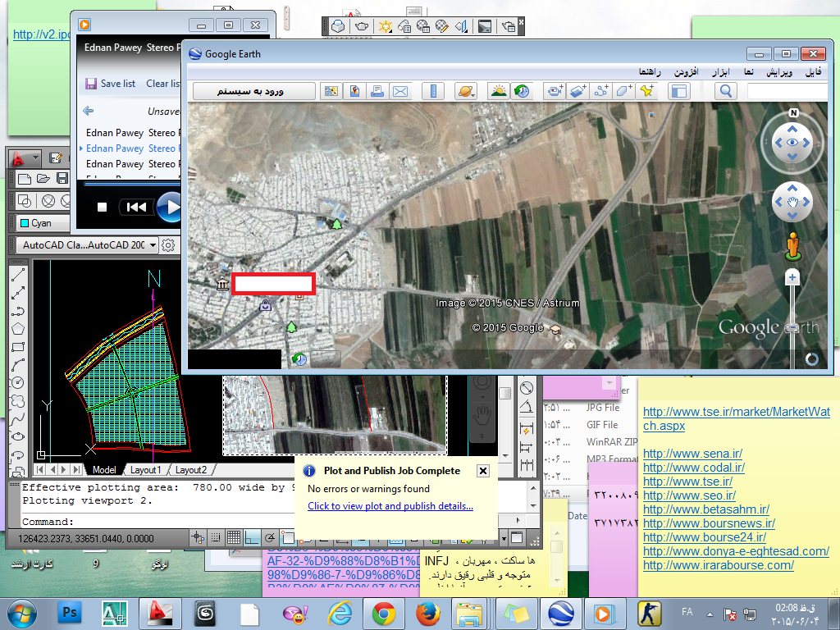Select the Spline tool in AutoCAD
Viewport: 840px width, 630px height.
click(18, 419)
